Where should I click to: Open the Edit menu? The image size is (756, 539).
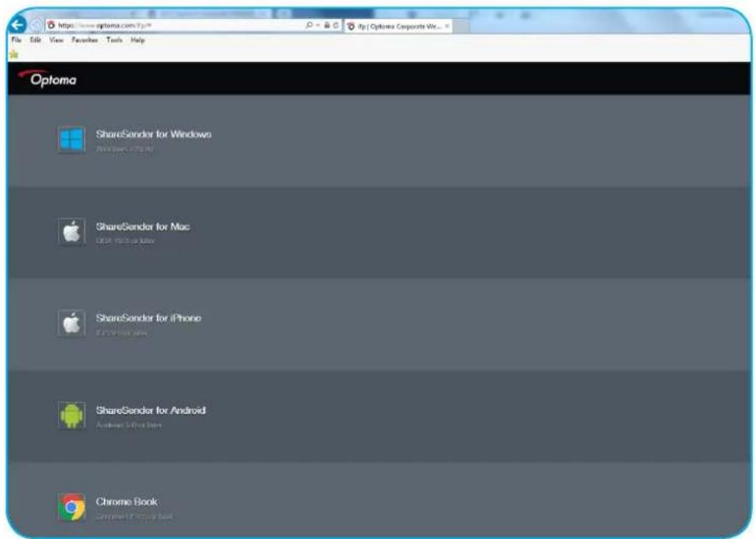[35, 40]
